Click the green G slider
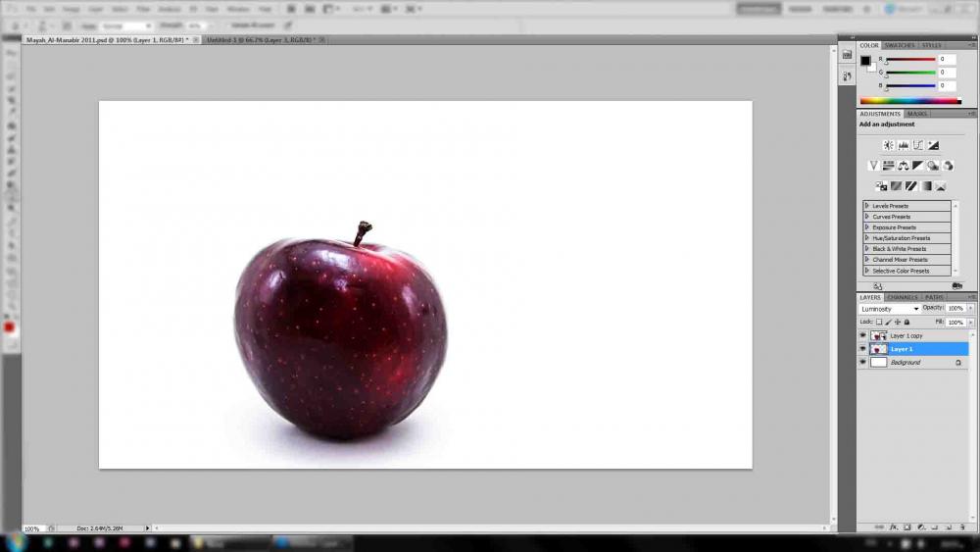 (910, 73)
